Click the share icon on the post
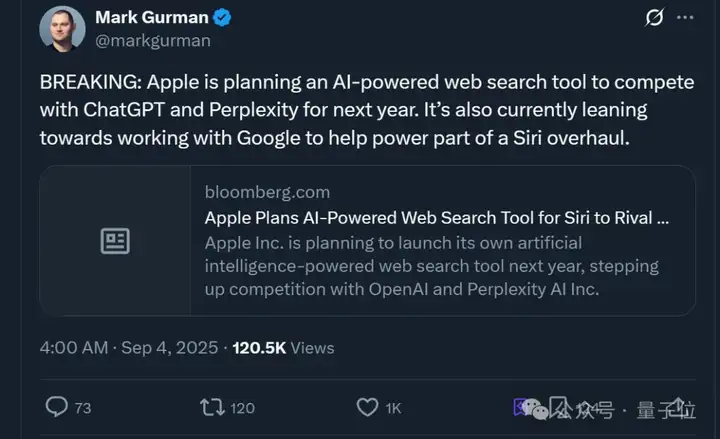Screen dimensions: 720x439 pyautogui.click(x=683, y=407)
